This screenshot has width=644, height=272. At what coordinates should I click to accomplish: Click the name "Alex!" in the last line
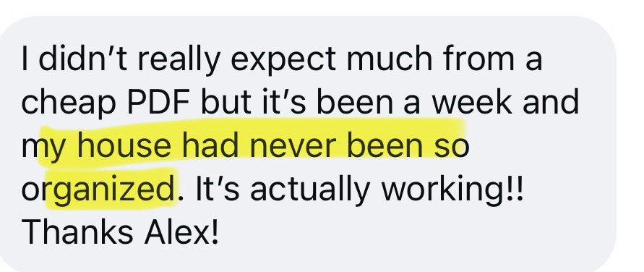pyautogui.click(x=181, y=231)
